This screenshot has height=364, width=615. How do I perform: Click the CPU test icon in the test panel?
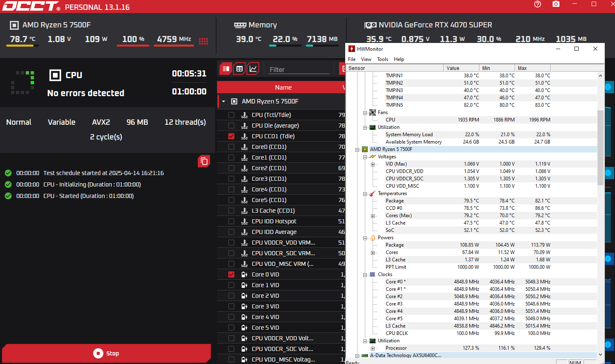pyautogui.click(x=55, y=75)
